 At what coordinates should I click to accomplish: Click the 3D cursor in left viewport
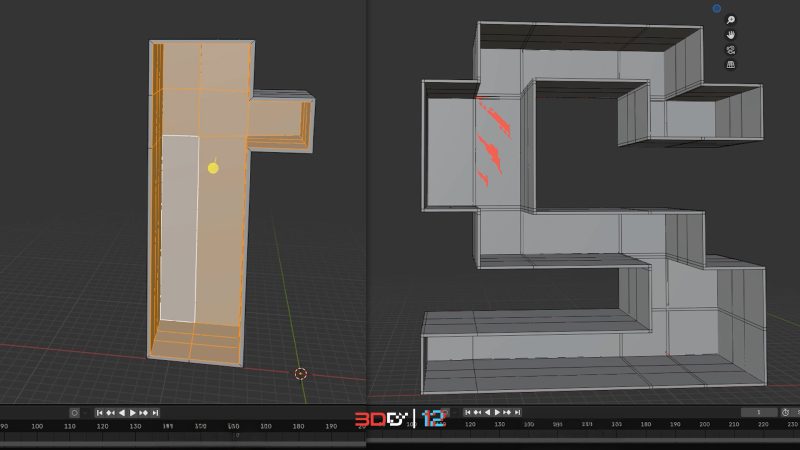pos(301,374)
